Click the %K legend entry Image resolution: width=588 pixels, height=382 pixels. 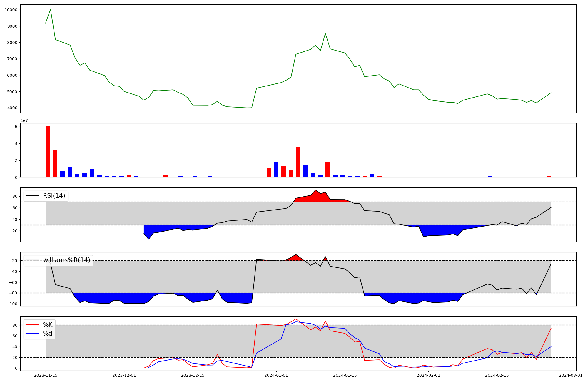[x=48, y=325]
